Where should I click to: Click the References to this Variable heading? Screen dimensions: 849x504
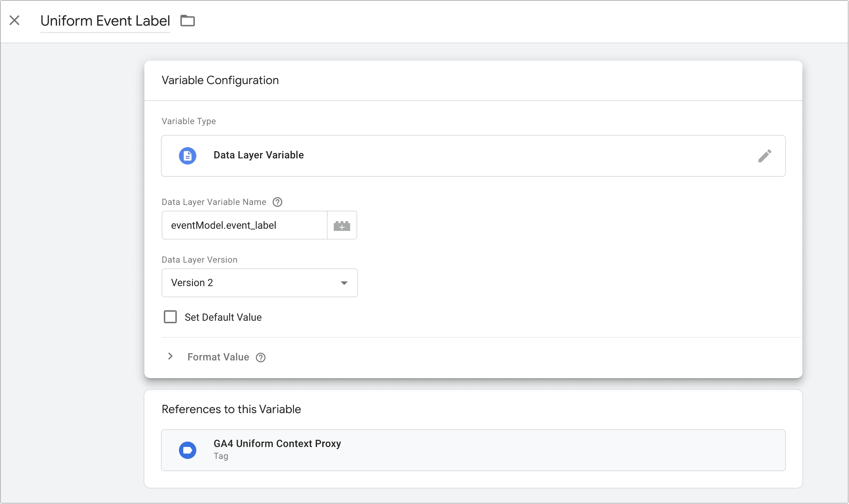tap(231, 409)
